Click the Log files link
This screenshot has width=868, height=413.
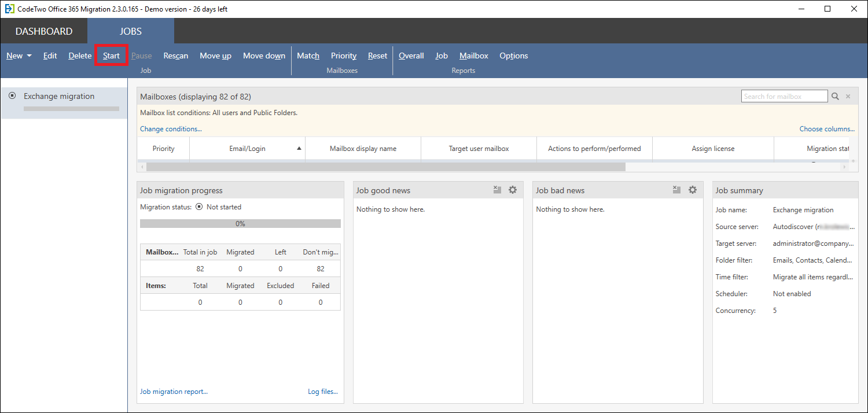[322, 392]
